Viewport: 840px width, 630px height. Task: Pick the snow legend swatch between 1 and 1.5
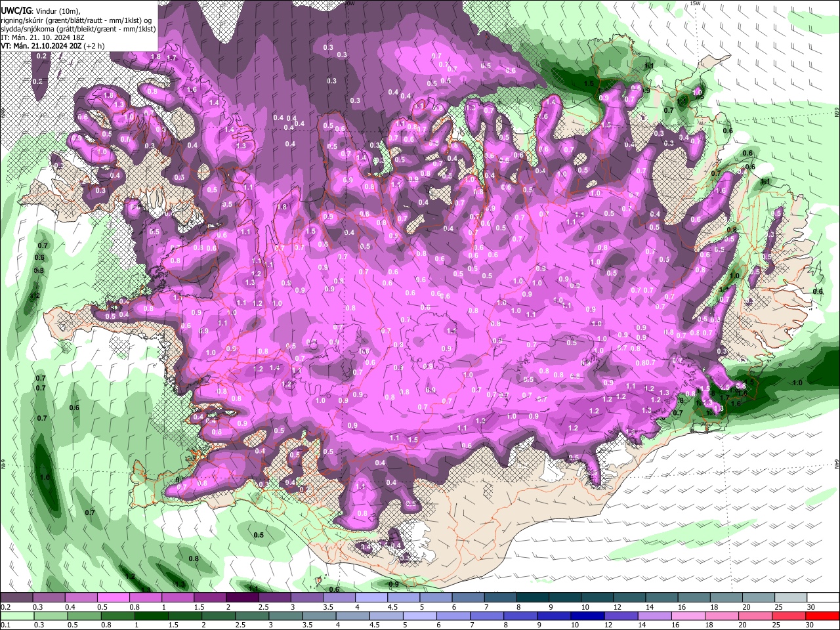point(177,598)
